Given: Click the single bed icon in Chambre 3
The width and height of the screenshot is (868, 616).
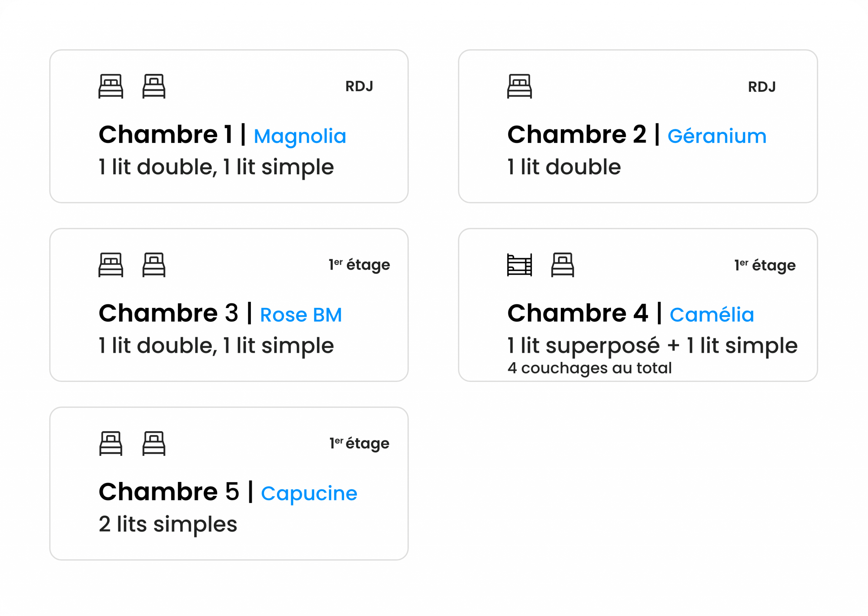Looking at the screenshot, I should pos(154,265).
